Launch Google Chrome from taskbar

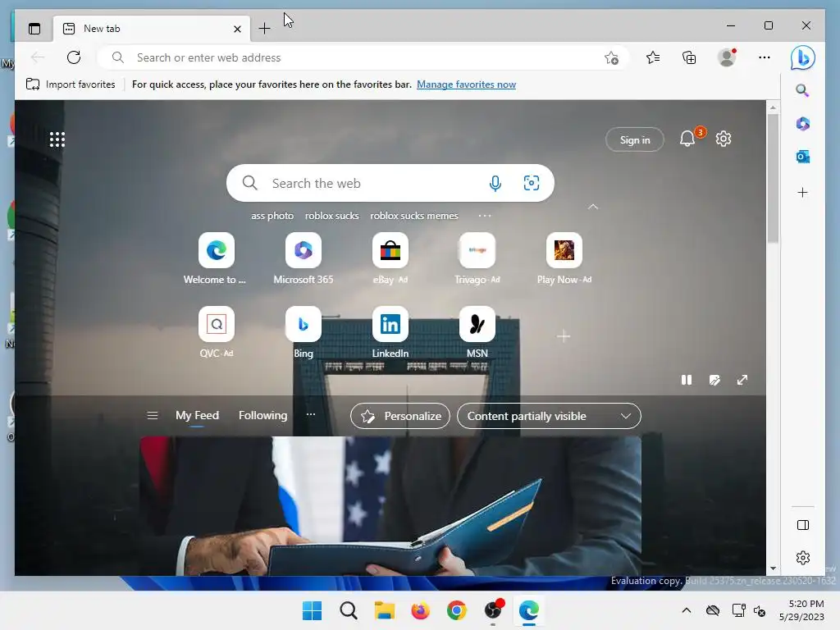click(456, 610)
